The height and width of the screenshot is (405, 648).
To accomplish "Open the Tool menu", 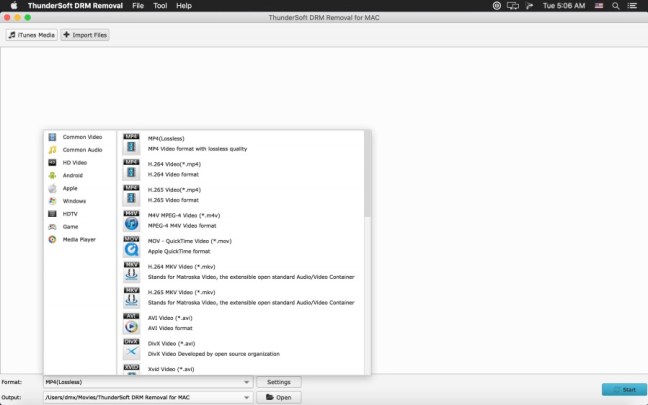I will (160, 6).
